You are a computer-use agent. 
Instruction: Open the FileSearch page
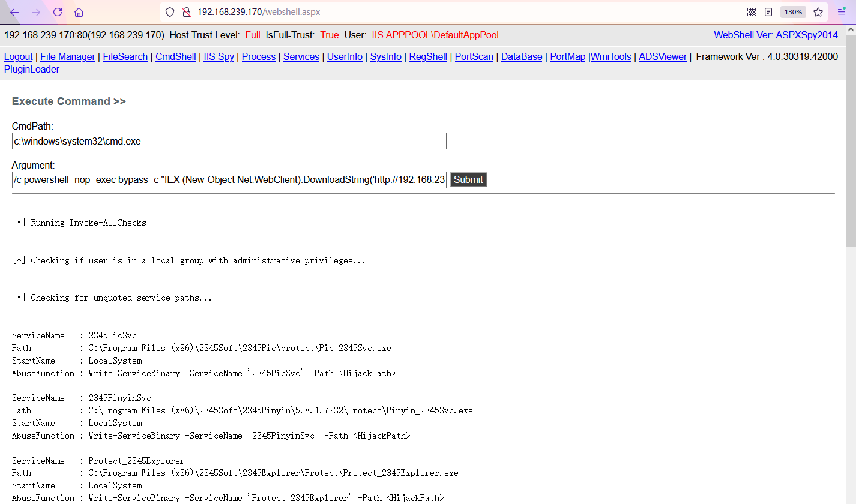point(125,57)
